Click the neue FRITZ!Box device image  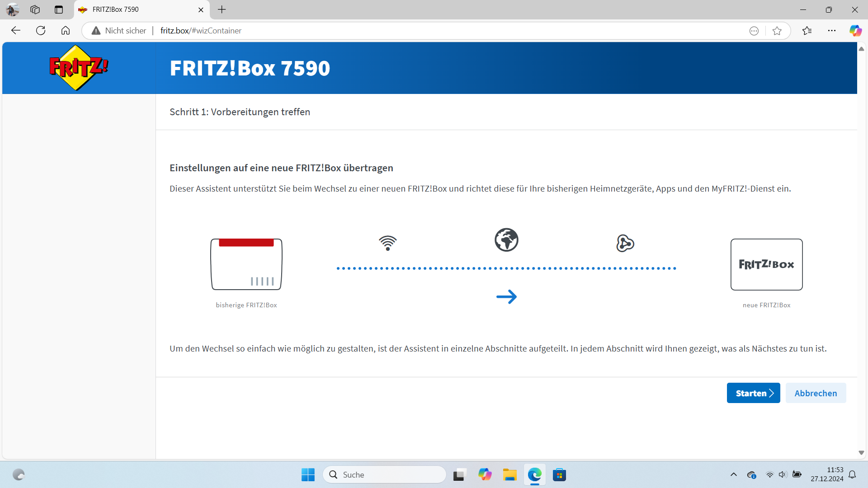[x=766, y=264]
